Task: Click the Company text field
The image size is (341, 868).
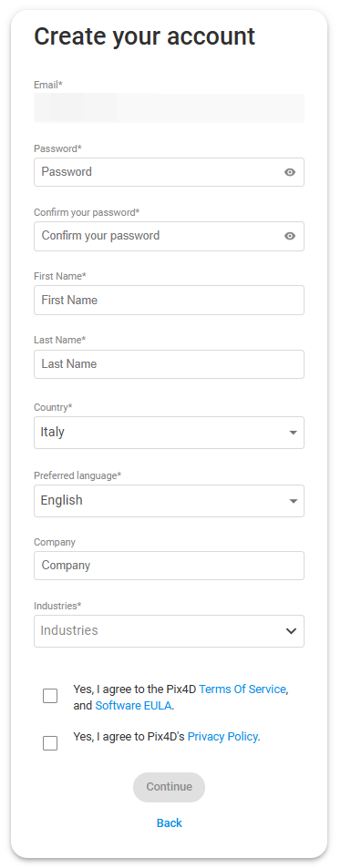Action: pos(169,566)
